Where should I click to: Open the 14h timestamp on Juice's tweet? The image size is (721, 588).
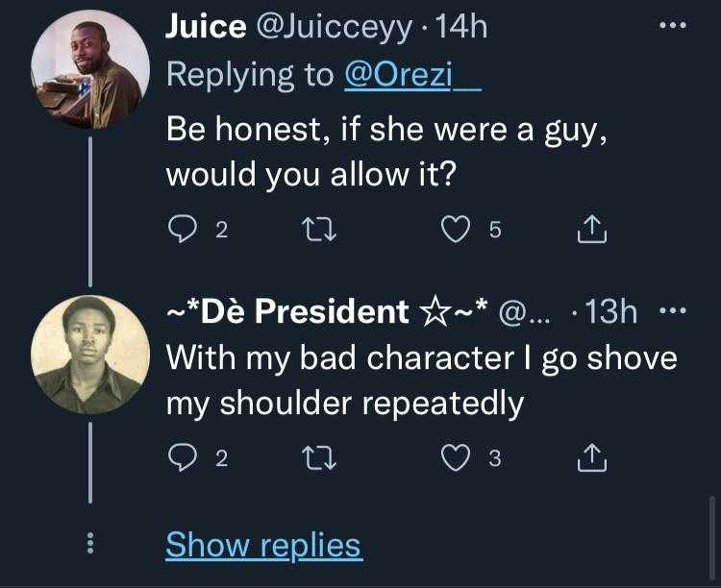point(461,27)
